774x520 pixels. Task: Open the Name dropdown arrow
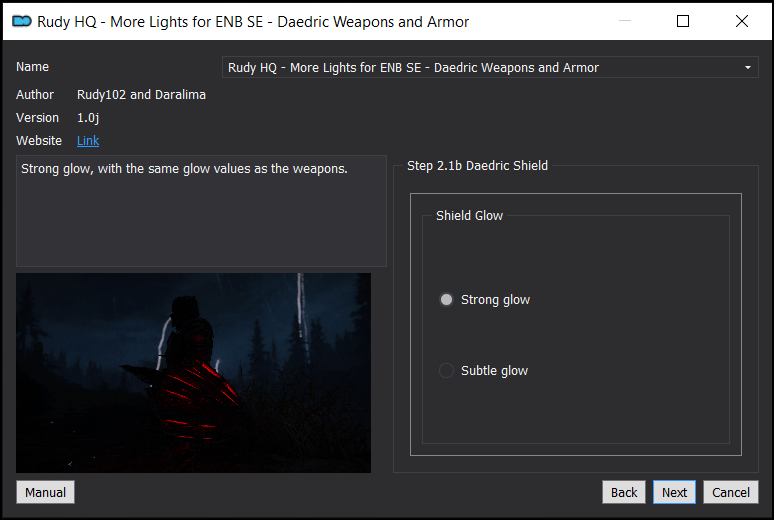(x=747, y=68)
